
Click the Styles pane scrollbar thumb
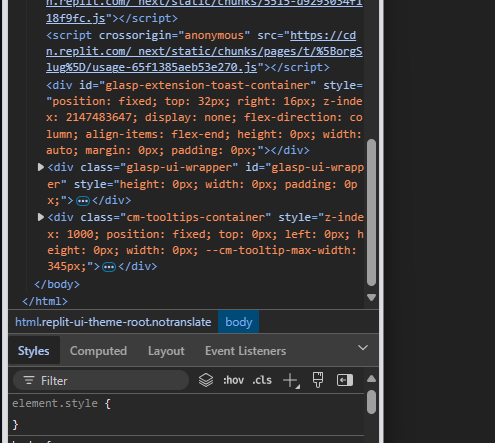(x=371, y=402)
